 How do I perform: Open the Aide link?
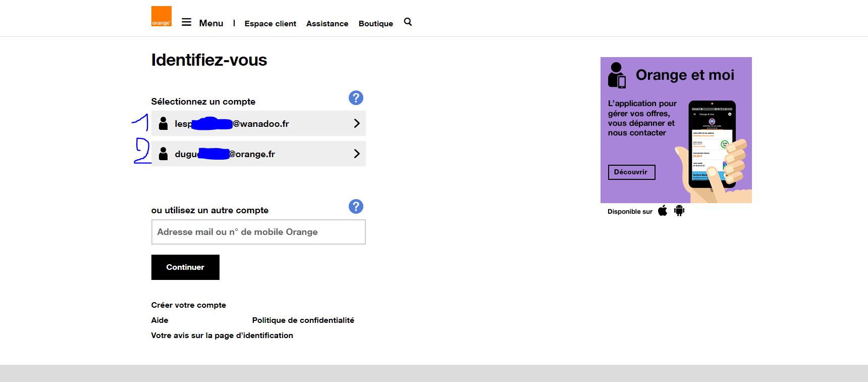[x=160, y=320]
